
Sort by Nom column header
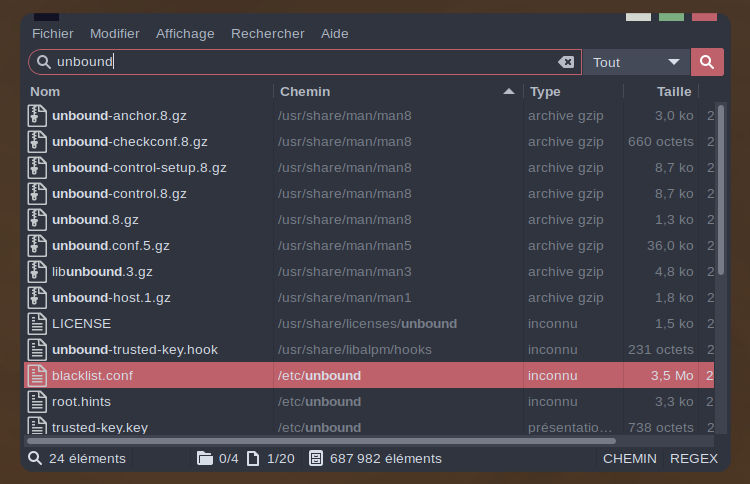148,92
